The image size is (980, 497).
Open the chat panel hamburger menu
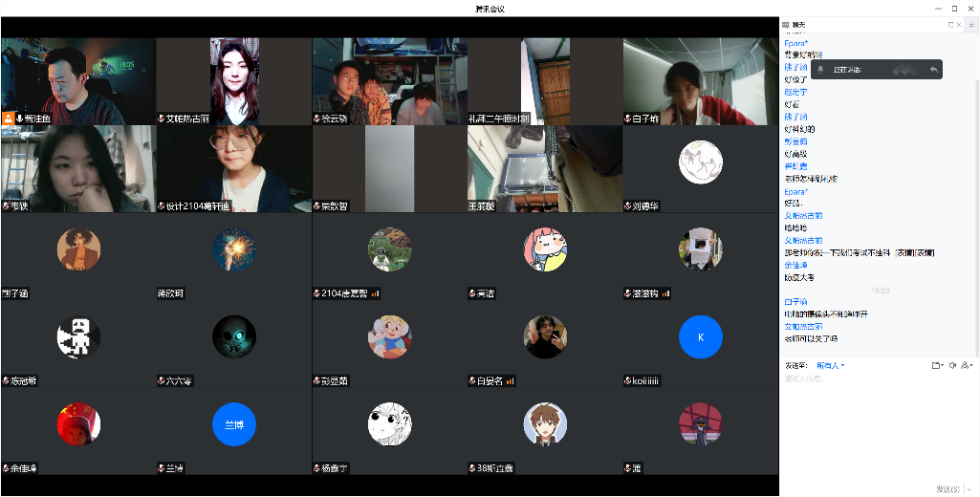(972, 25)
